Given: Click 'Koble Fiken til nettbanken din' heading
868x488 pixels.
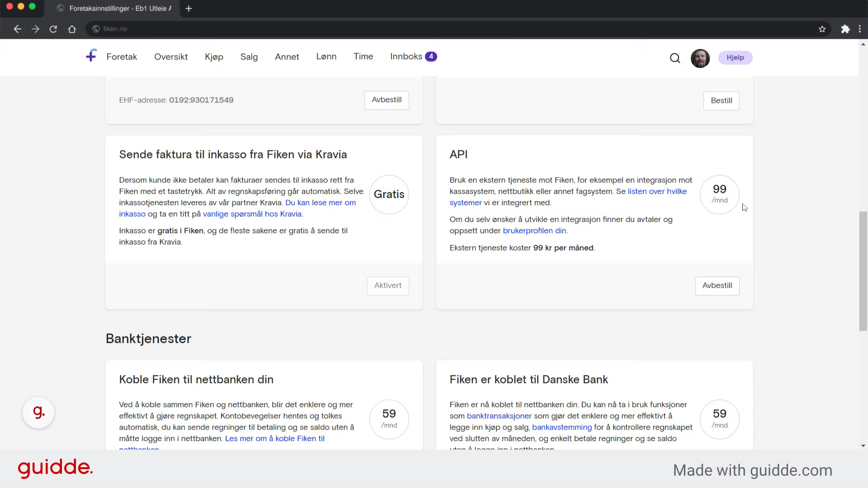Looking at the screenshot, I should coord(196,380).
